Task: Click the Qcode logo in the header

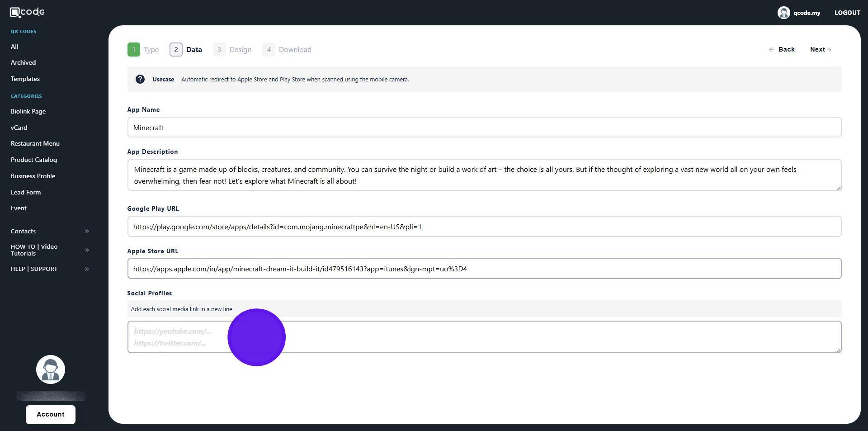Action: coord(27,12)
